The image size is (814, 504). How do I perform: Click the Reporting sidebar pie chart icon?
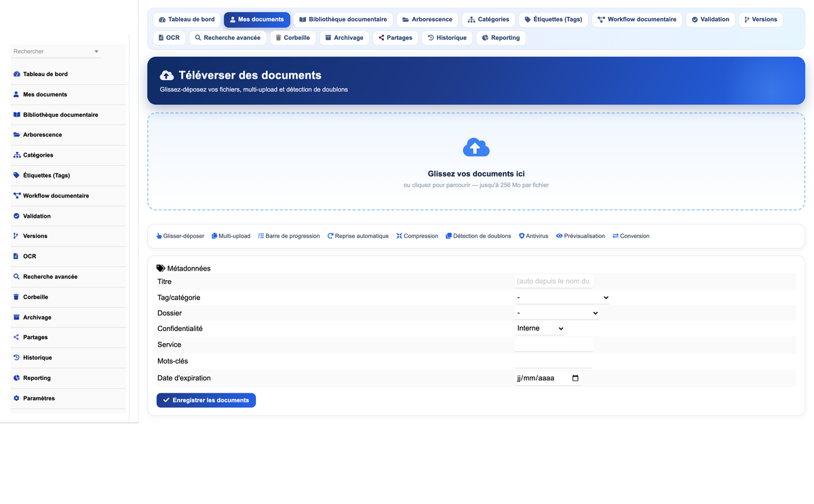click(x=17, y=378)
